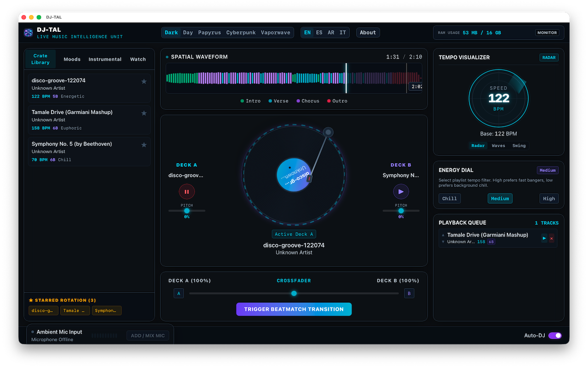Screen dimensions: 588x368
Task: Trigger Beatmatch Transition
Action: (x=294, y=309)
